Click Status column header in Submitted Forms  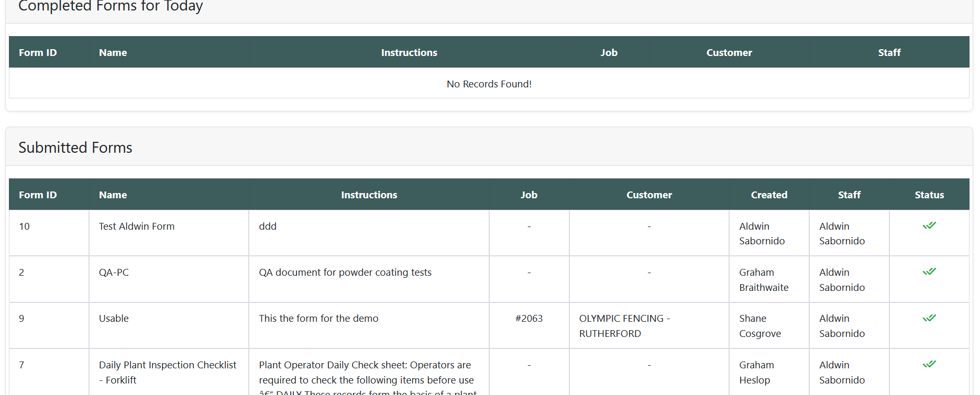coord(929,195)
